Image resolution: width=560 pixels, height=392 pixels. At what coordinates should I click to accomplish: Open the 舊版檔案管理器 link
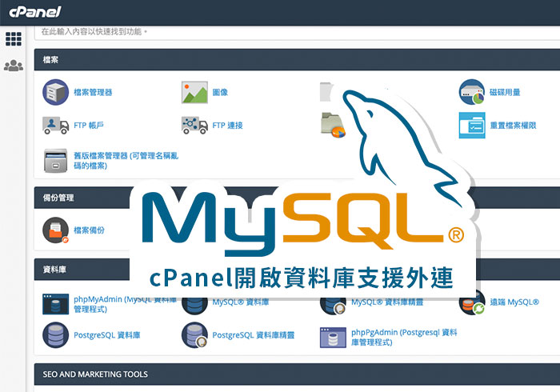pos(126,161)
